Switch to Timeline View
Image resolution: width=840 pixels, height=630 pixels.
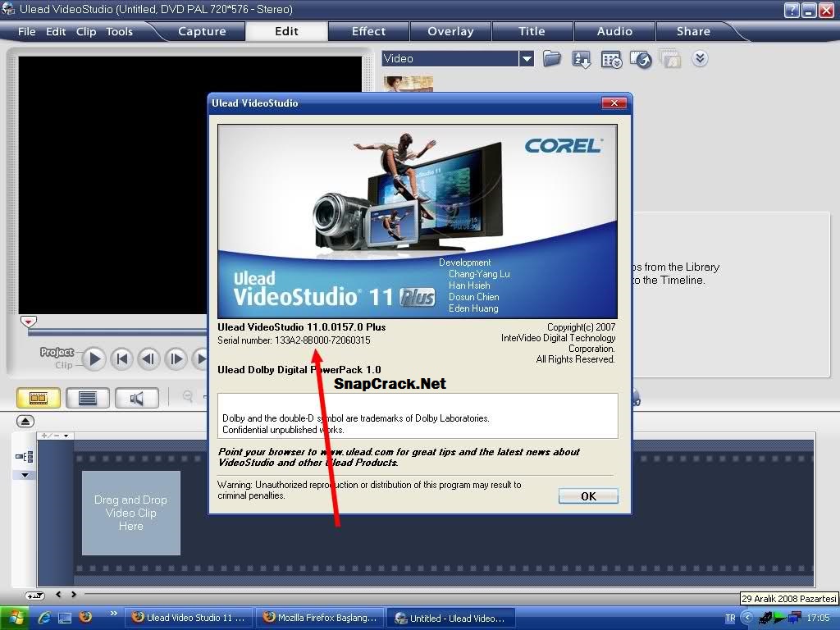87,398
